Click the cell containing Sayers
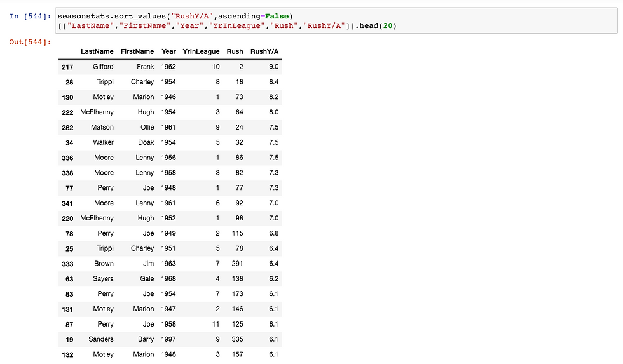 click(103, 279)
